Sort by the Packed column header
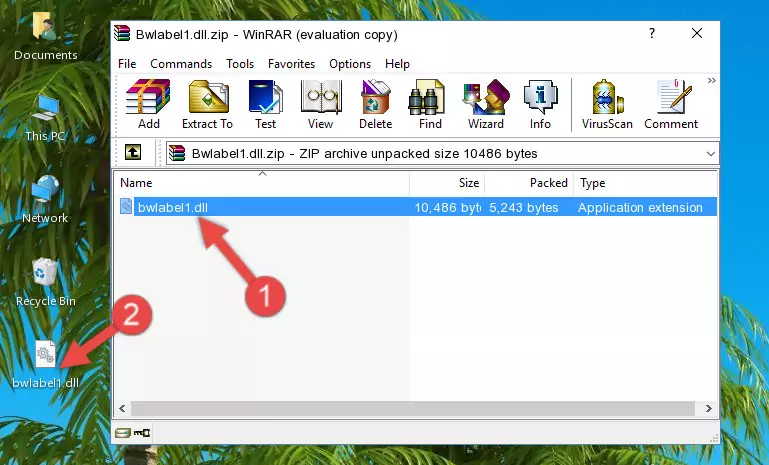Screen dimensions: 769x465 coord(529,183)
